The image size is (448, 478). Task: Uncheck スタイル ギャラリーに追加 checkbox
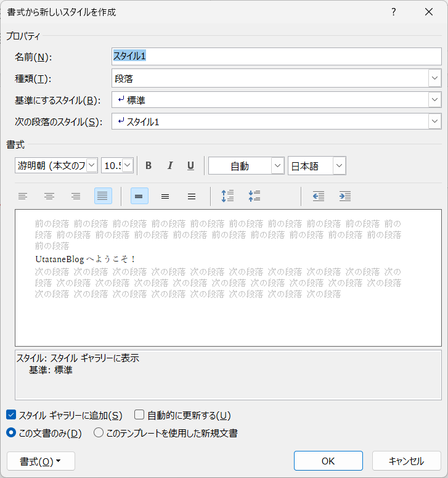(x=11, y=415)
